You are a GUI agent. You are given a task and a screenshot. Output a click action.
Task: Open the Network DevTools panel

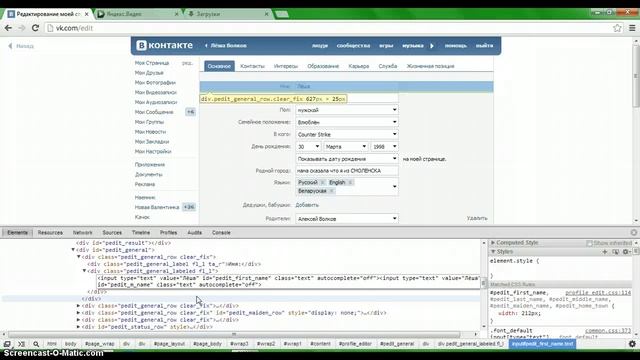pyautogui.click(x=82, y=233)
